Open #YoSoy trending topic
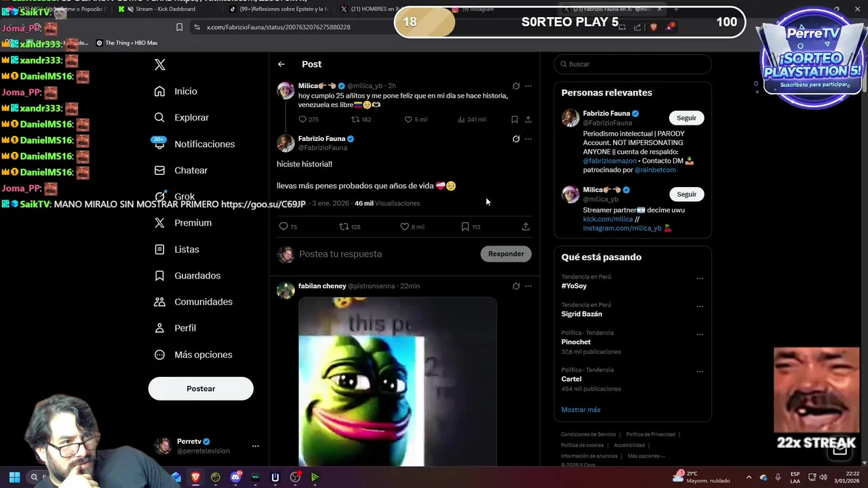The height and width of the screenshot is (488, 868). click(x=574, y=286)
